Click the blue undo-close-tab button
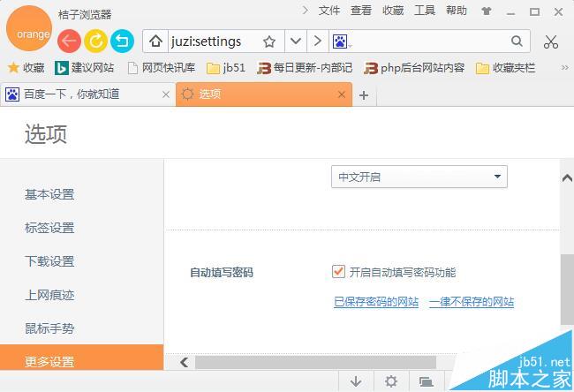Image resolution: width=574 pixels, height=392 pixels. coord(122,41)
